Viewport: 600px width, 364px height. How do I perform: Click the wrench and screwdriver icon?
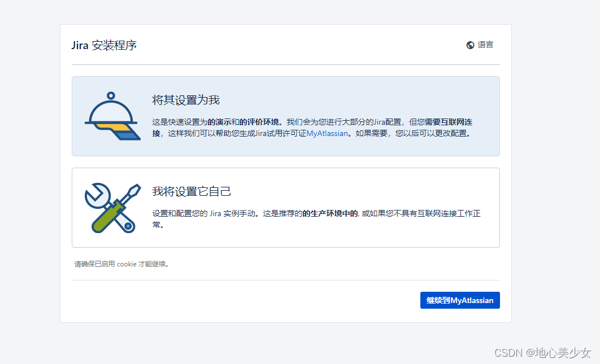[112, 208]
